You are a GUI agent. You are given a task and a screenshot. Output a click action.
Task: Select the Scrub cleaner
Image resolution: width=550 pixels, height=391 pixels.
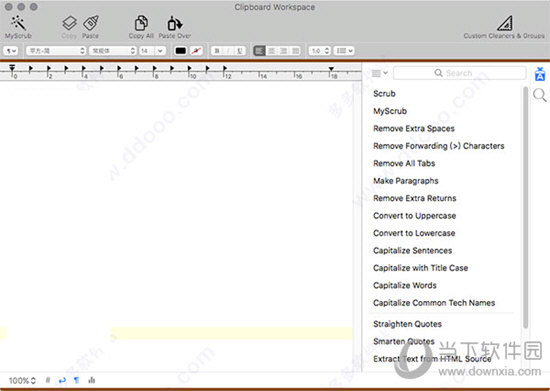click(384, 94)
